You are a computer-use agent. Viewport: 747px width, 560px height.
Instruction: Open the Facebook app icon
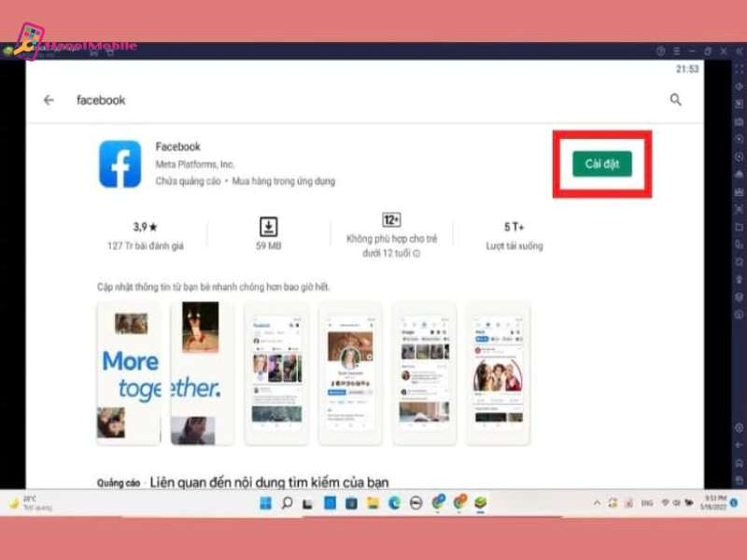coord(120,164)
